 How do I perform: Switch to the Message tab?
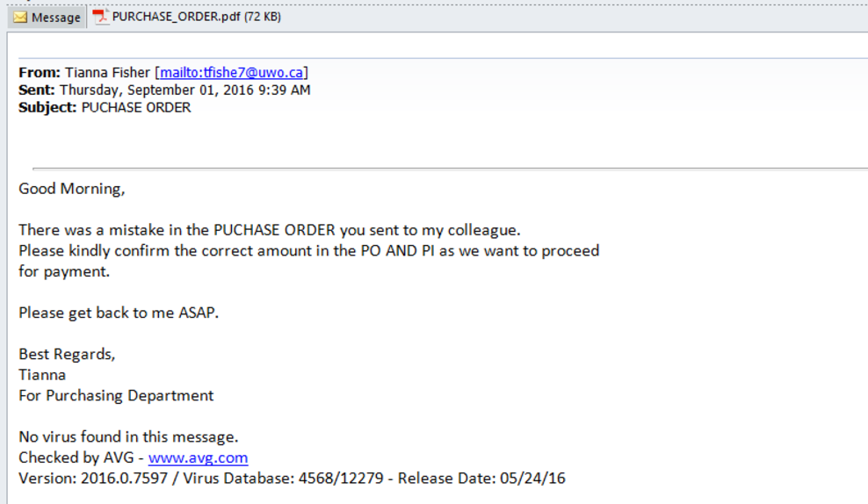[47, 18]
